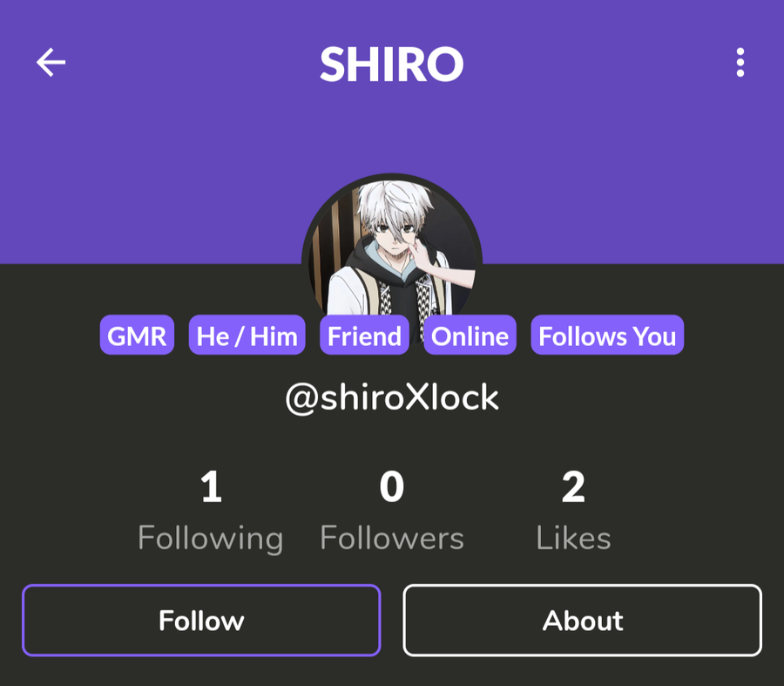Open the Likes count
The width and height of the screenshot is (784, 686).
(573, 512)
